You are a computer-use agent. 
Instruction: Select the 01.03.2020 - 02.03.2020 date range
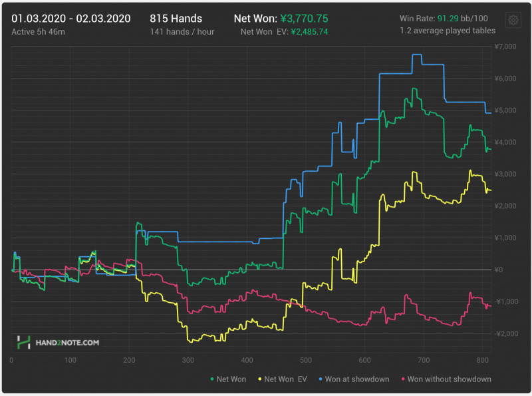[71, 19]
